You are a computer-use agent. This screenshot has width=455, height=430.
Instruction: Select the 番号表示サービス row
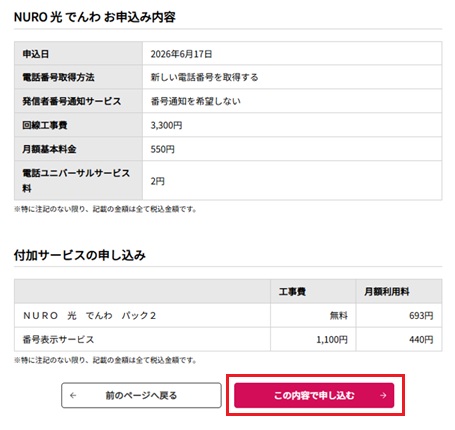click(228, 339)
